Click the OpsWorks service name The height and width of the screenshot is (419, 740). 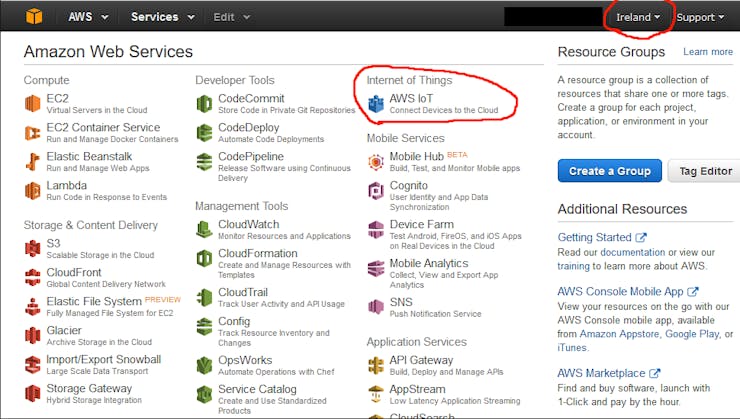tap(245, 360)
